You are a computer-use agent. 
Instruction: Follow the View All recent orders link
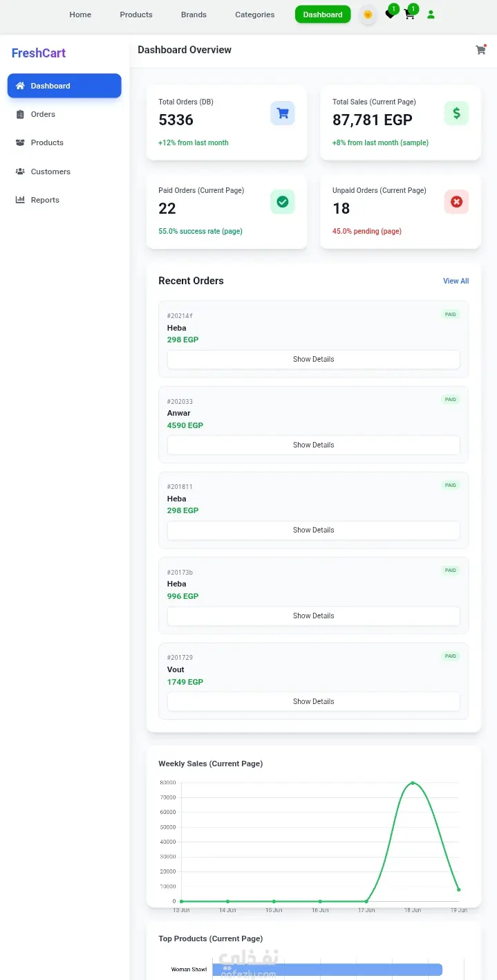pos(456,281)
